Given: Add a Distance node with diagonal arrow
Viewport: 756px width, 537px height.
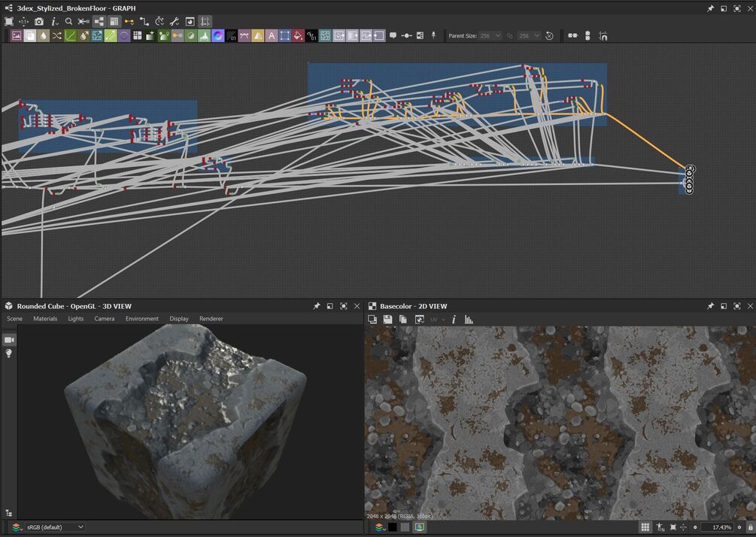Looking at the screenshot, I should [111, 35].
